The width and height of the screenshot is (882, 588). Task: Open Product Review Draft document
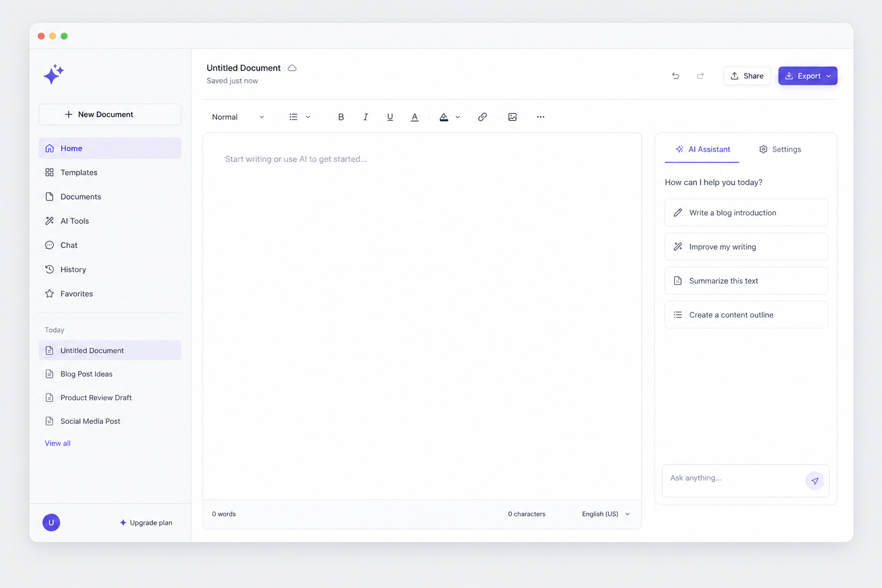point(110,397)
